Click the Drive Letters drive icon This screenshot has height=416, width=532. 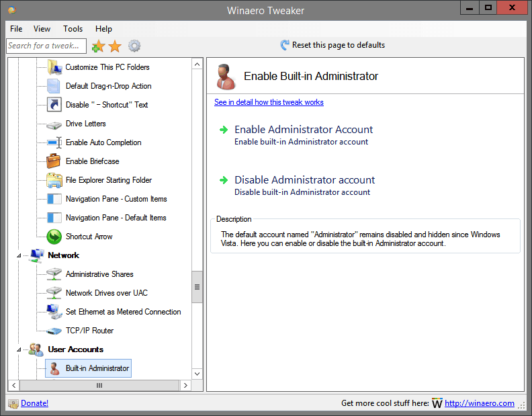pos(54,125)
